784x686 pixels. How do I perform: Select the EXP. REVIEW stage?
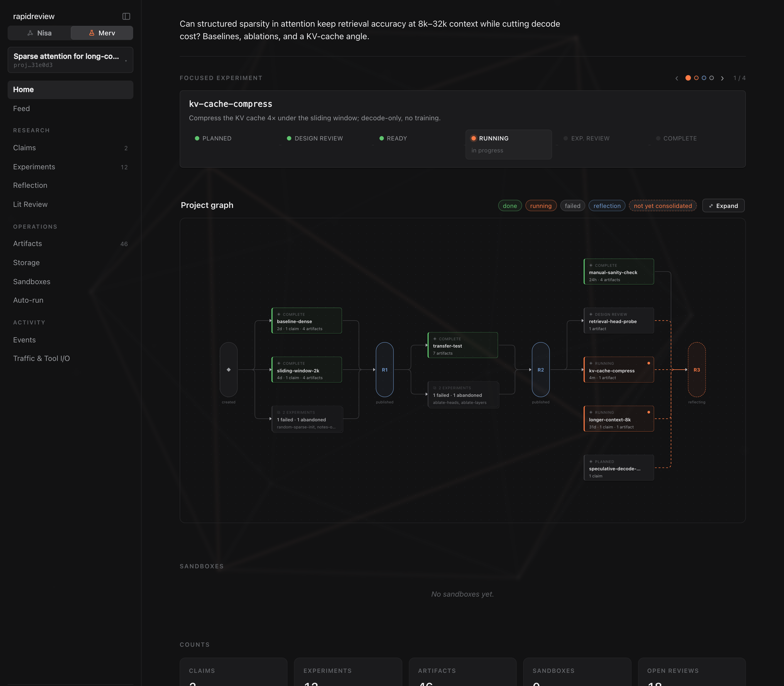click(601, 145)
